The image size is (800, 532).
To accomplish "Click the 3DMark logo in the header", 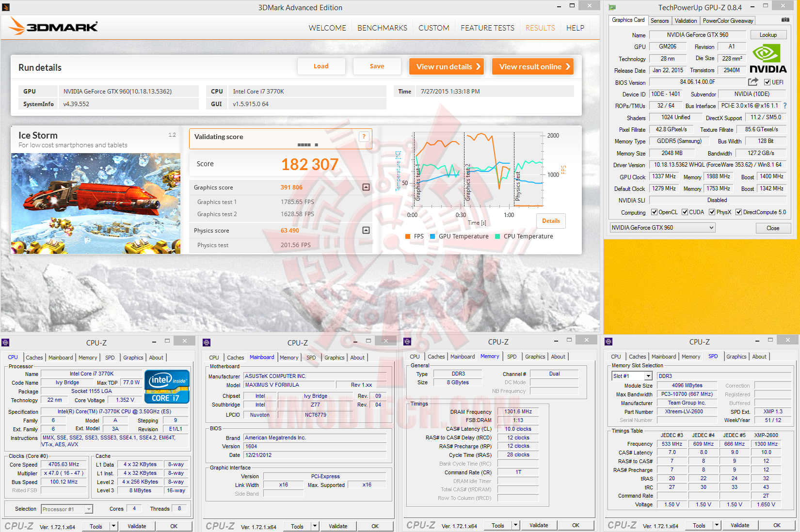I will coord(53,27).
